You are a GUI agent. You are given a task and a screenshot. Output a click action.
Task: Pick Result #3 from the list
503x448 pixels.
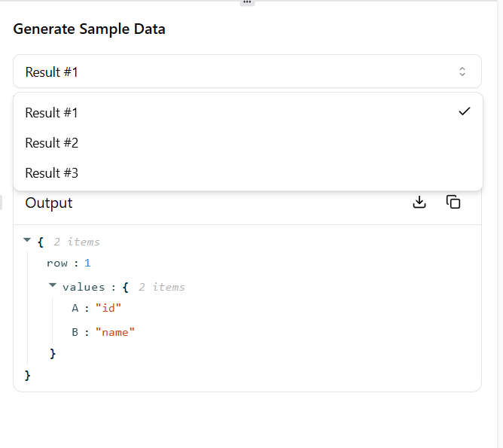point(52,173)
